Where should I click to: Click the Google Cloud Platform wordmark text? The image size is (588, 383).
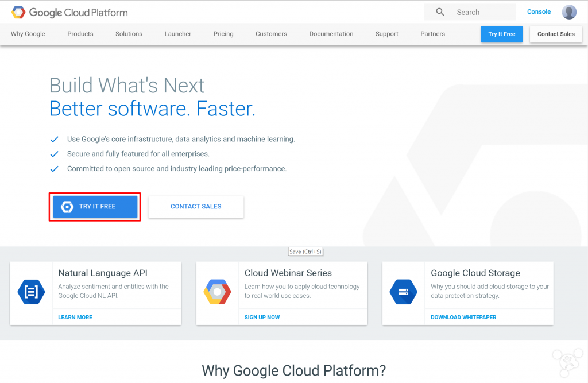78,13
